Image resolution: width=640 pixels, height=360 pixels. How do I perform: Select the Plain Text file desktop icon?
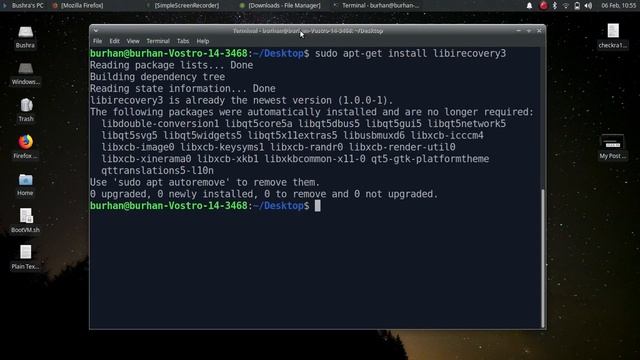coord(25,257)
